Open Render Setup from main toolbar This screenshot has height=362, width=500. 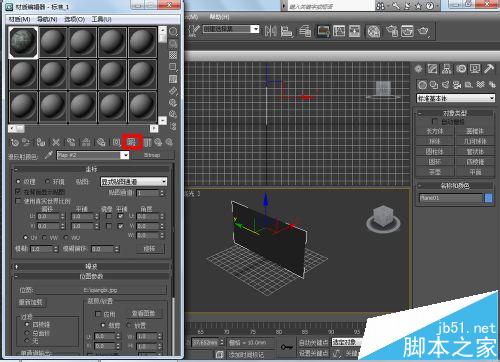[392, 31]
